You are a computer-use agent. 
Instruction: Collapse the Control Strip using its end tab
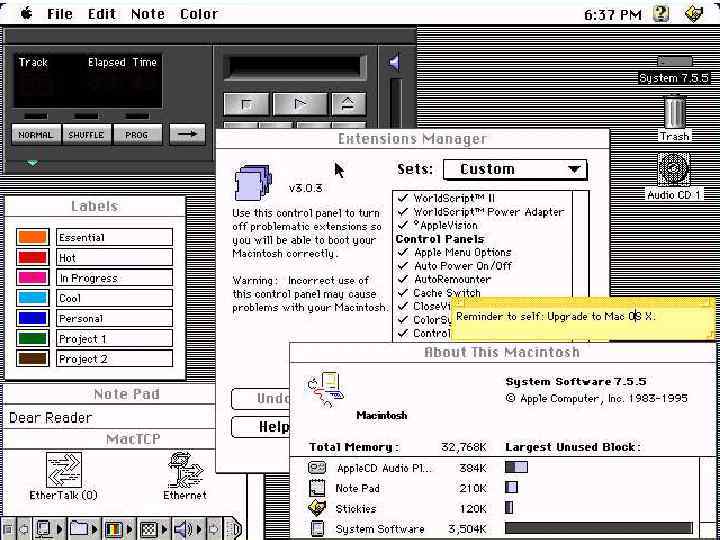pyautogui.click(x=233, y=529)
